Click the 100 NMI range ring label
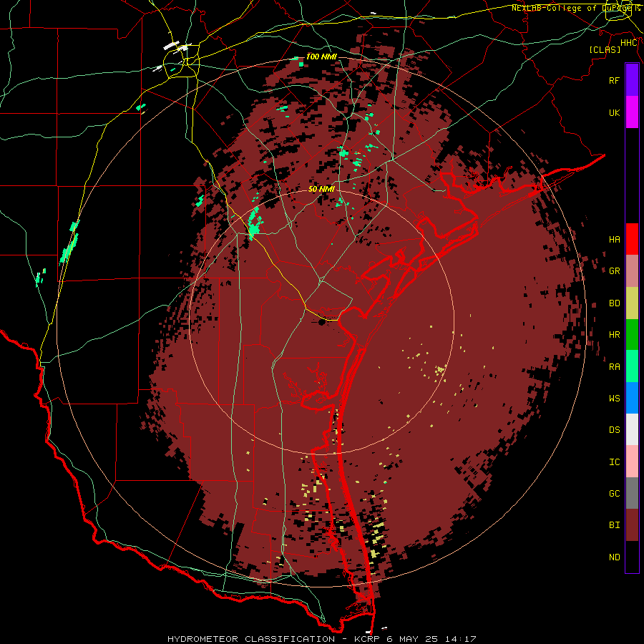This screenshot has height=644, width=644. (321, 57)
